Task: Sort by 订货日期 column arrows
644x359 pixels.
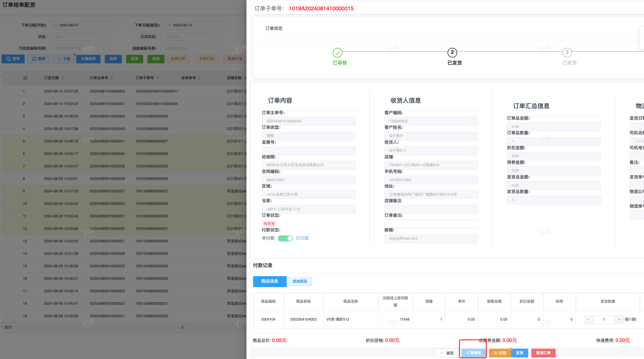Action: pyautogui.click(x=62, y=78)
